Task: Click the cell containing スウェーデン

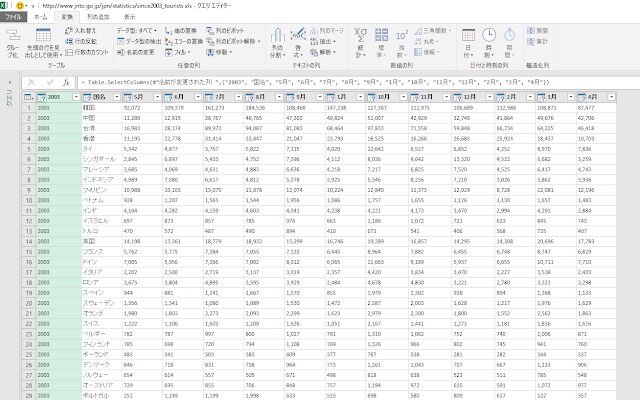Action: (102, 303)
